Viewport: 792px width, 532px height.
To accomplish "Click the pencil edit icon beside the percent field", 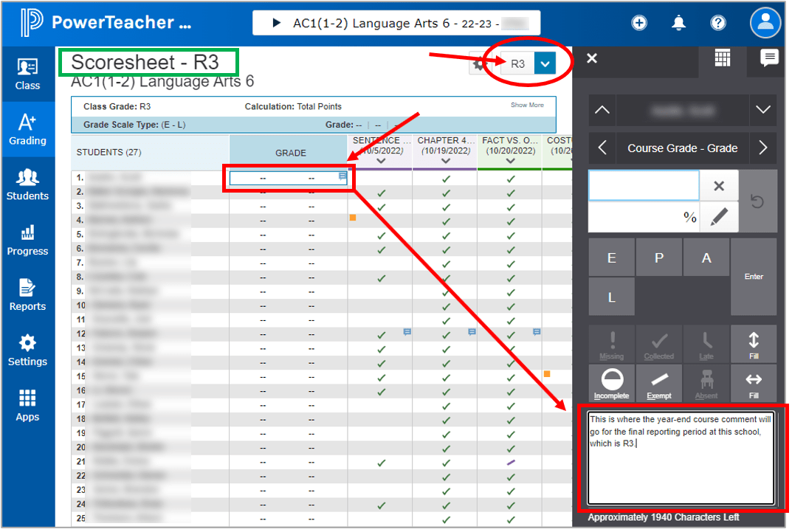I will [719, 216].
